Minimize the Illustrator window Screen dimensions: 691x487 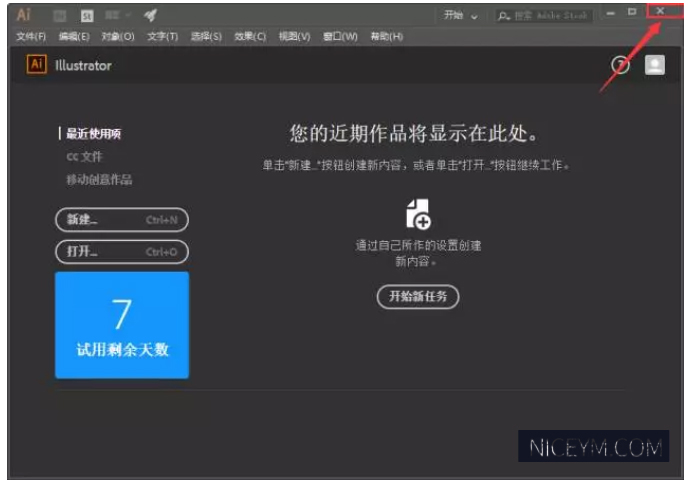tap(610, 13)
